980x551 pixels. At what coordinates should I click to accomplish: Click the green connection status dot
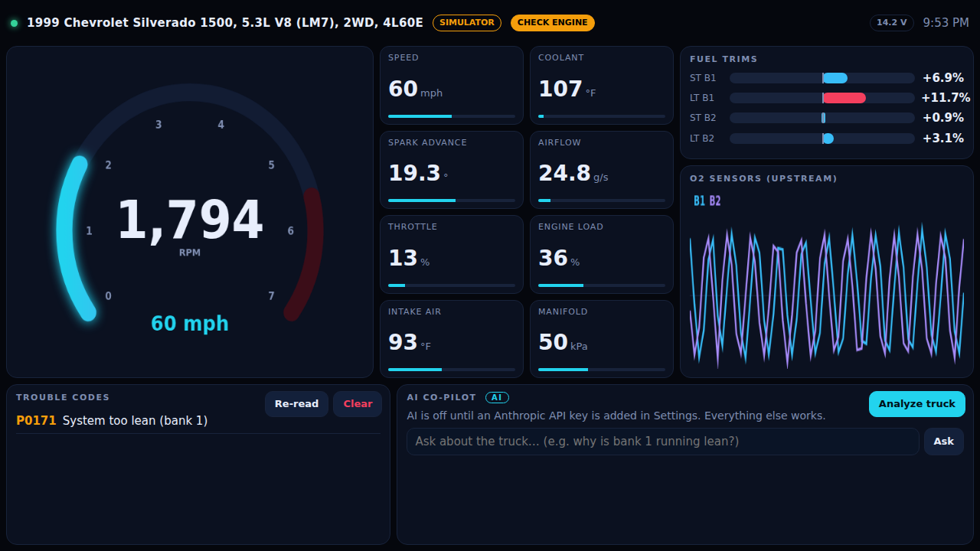[x=14, y=23]
